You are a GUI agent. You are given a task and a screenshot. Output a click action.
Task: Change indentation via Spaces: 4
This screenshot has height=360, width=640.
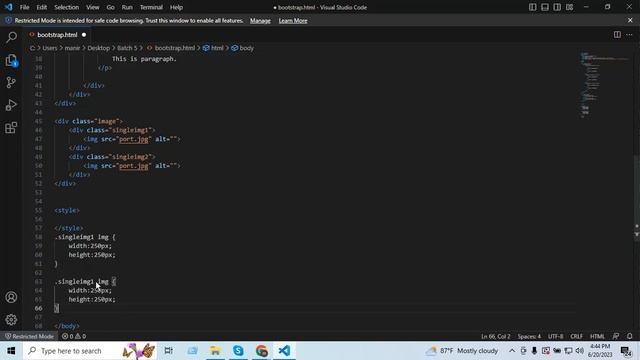point(529,336)
